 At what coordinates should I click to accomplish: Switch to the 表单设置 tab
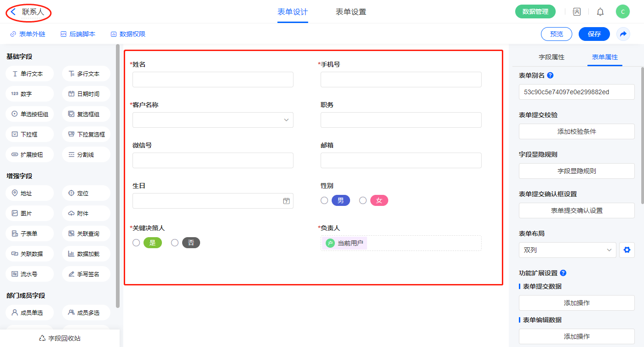(x=351, y=12)
